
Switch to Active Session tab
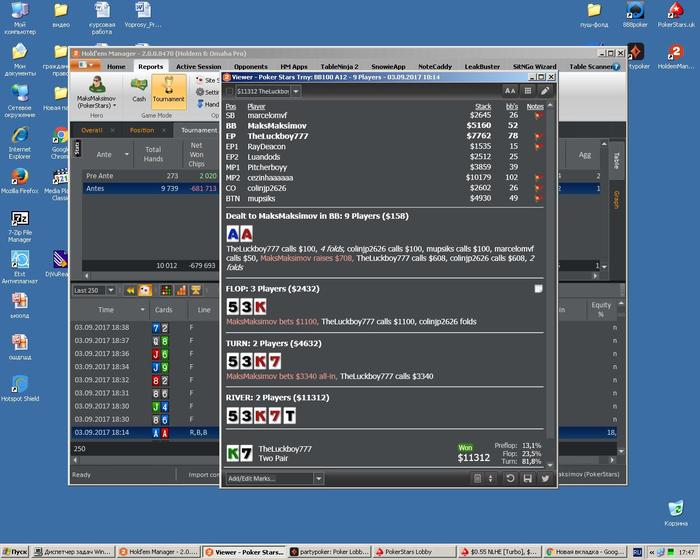tap(199, 67)
